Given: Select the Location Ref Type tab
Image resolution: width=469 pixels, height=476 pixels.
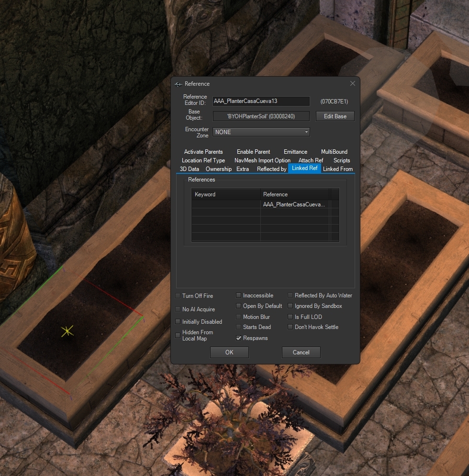Looking at the screenshot, I should (x=203, y=160).
